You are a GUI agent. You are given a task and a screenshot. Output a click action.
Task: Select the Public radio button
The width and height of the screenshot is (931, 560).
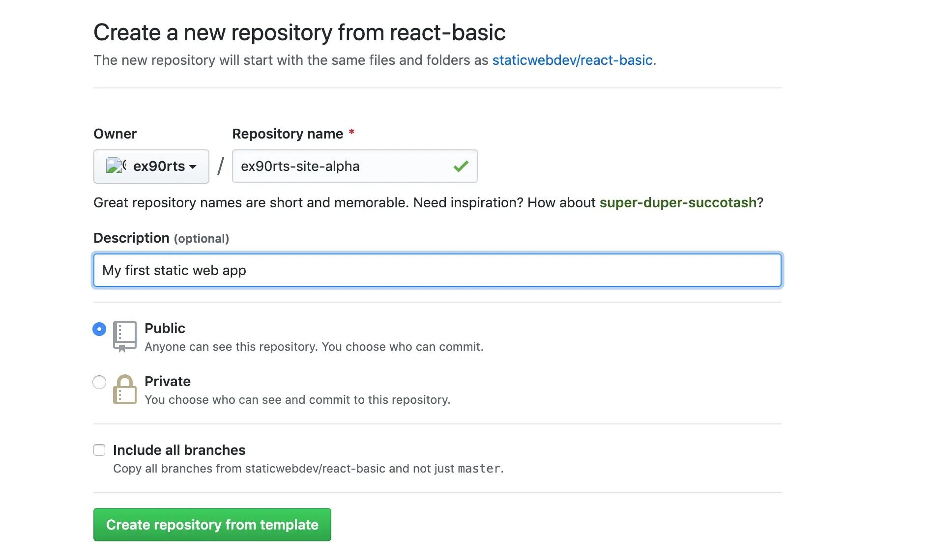[x=99, y=329]
